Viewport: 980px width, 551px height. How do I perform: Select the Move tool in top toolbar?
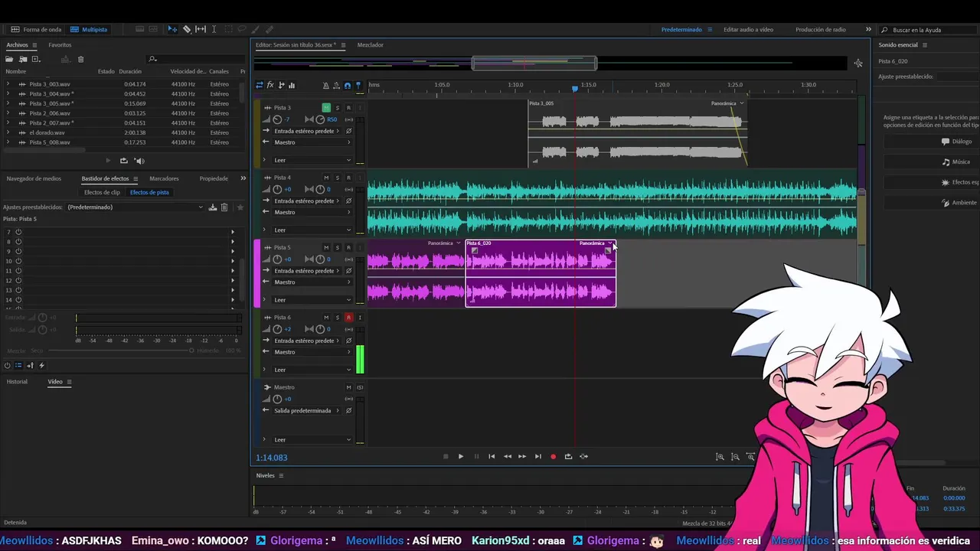click(172, 29)
